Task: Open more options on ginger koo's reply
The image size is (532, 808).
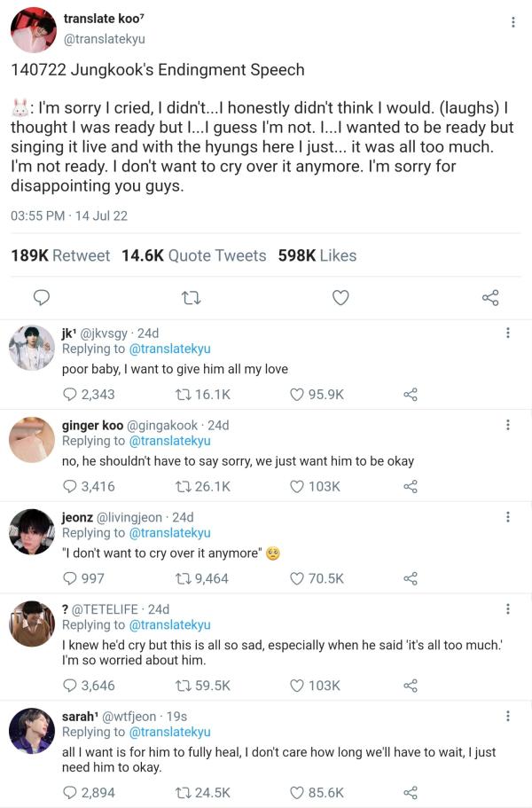Action: pos(507,425)
